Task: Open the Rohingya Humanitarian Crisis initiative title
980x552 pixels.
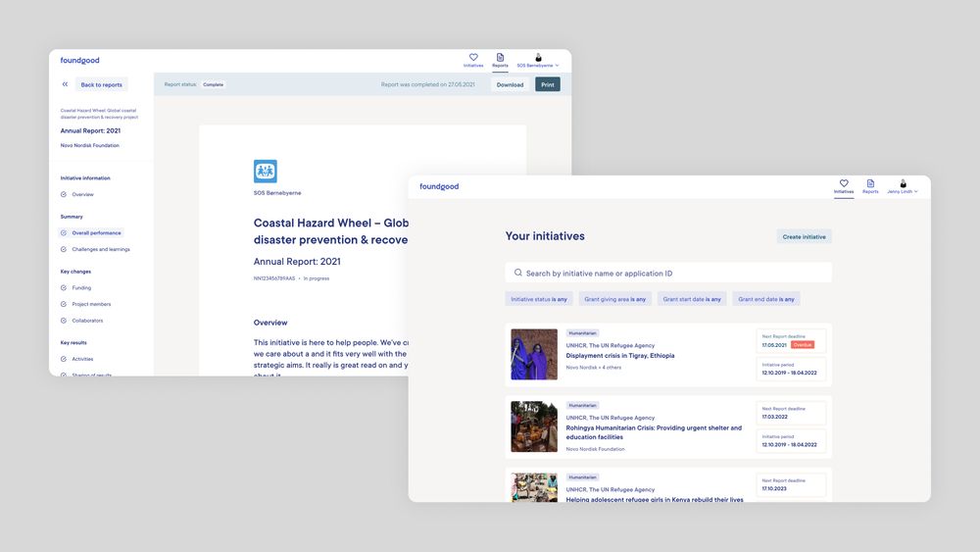Action: pyautogui.click(x=654, y=432)
